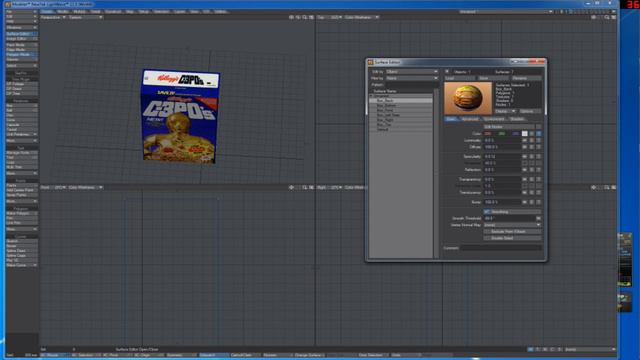Image resolution: width=640 pixels, height=360 pixels.
Task: Click the Perspective viewport zoom icon
Action: tap(305, 18)
